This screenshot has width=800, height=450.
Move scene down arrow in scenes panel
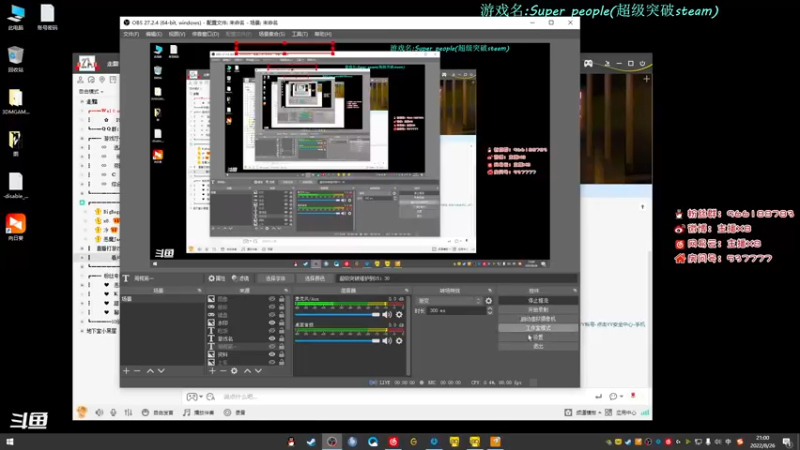click(x=161, y=371)
